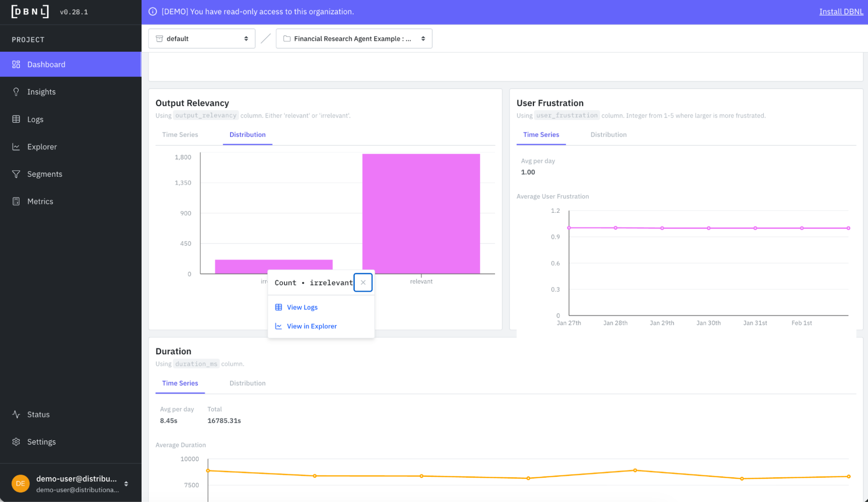Click the Segments funnel icon

click(x=16, y=174)
